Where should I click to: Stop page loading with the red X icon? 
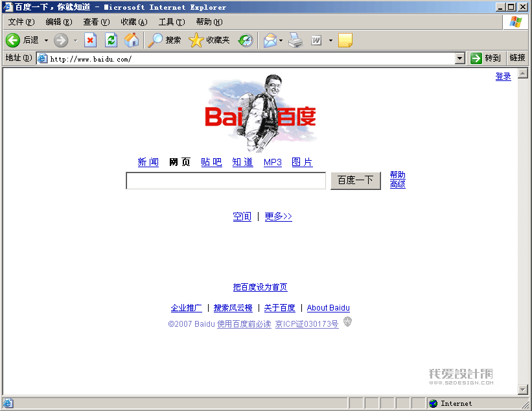(90, 40)
